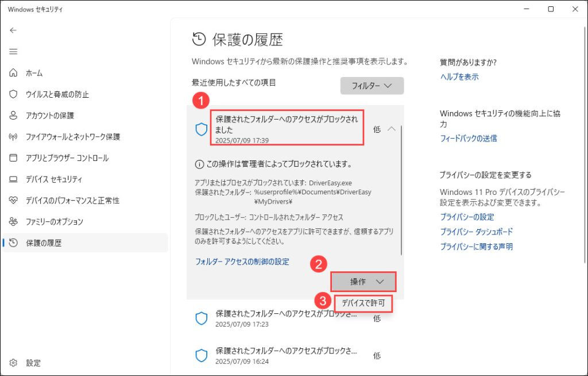588x376 pixels.
Task: Open the プライバシー ダッシュボード link
Action: pos(476,232)
